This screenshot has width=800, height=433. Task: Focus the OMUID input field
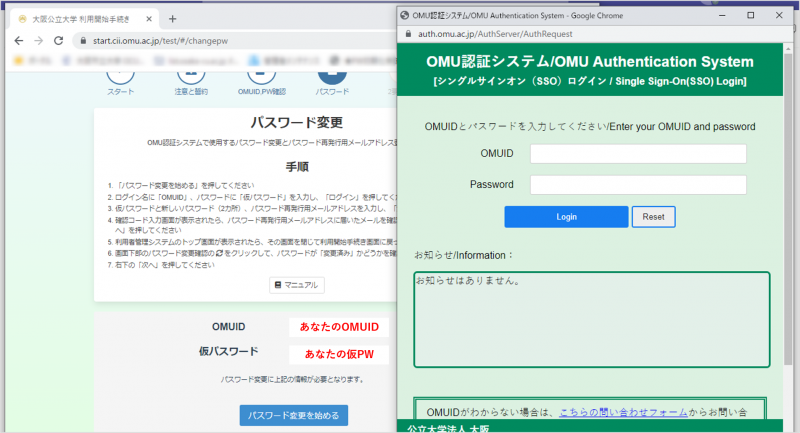pos(638,154)
